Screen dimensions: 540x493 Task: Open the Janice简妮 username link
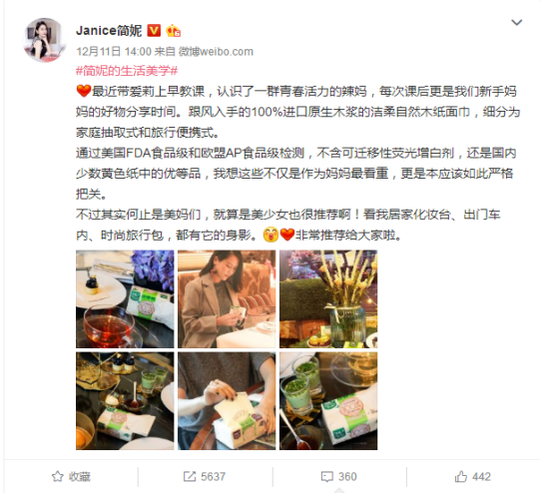pyautogui.click(x=109, y=31)
